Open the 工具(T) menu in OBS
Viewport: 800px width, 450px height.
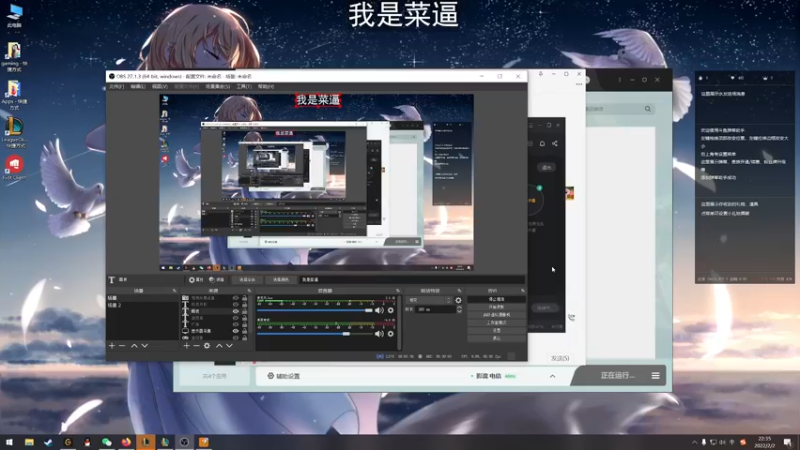click(244, 87)
